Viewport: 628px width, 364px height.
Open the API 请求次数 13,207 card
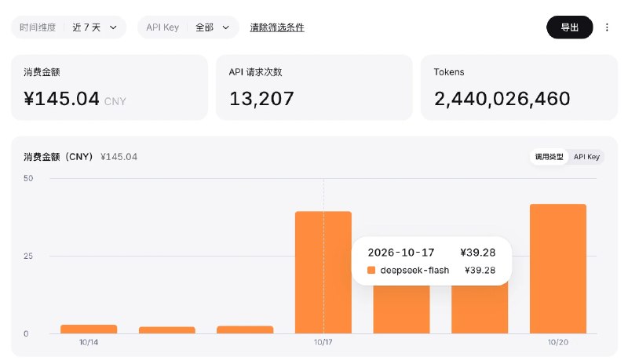pyautogui.click(x=314, y=87)
